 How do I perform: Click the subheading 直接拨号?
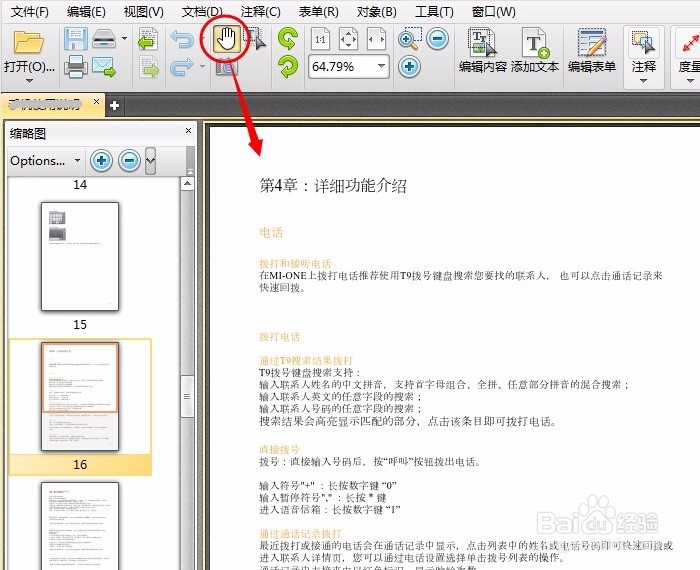pyautogui.click(x=279, y=449)
